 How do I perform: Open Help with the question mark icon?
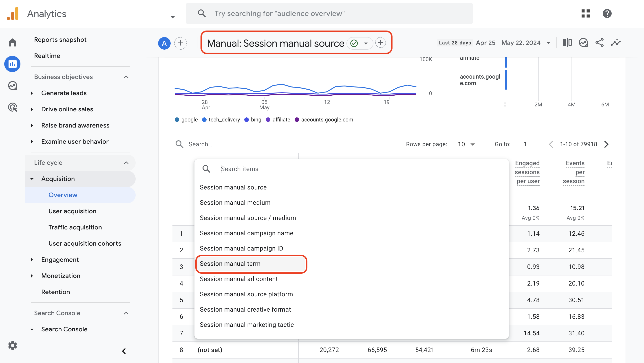coord(607,13)
